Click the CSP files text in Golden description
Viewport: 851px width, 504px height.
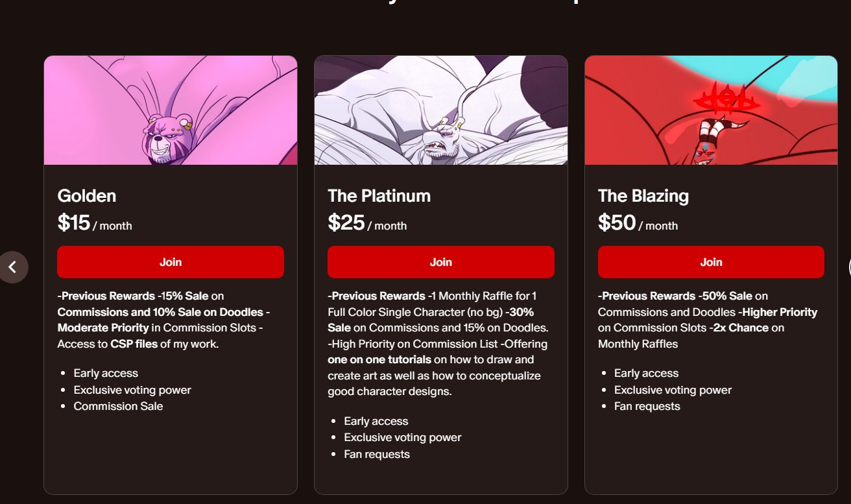point(134,344)
